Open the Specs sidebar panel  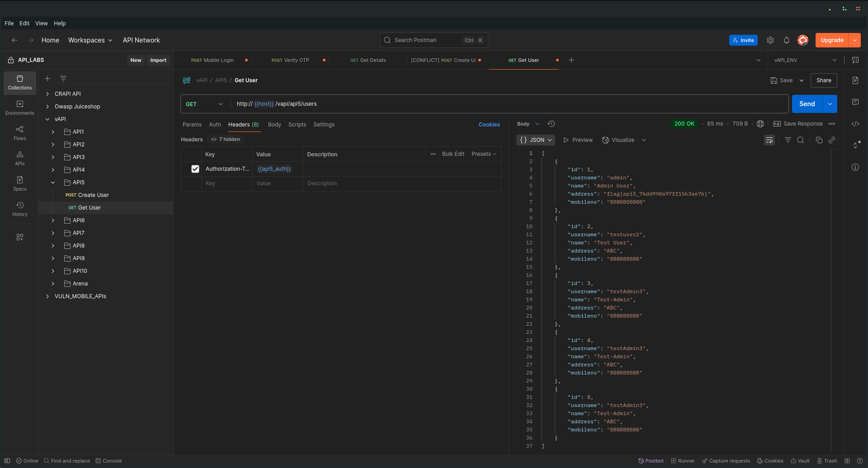(20, 184)
